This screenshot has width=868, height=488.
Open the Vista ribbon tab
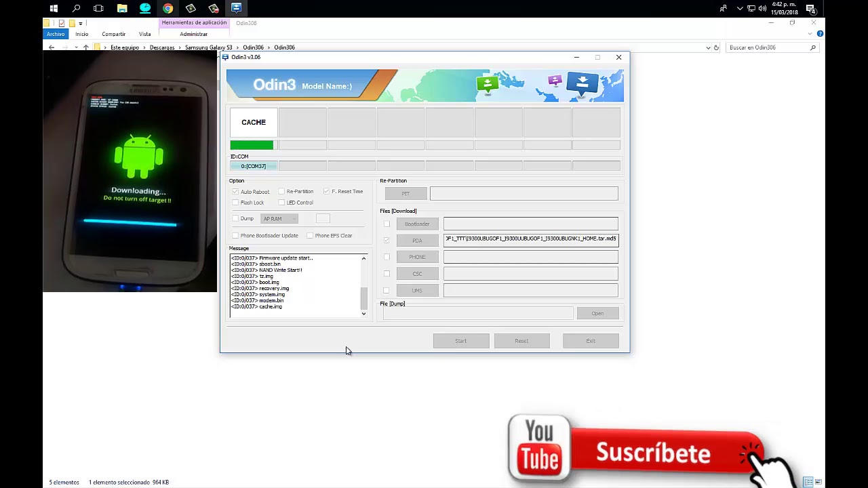click(144, 34)
